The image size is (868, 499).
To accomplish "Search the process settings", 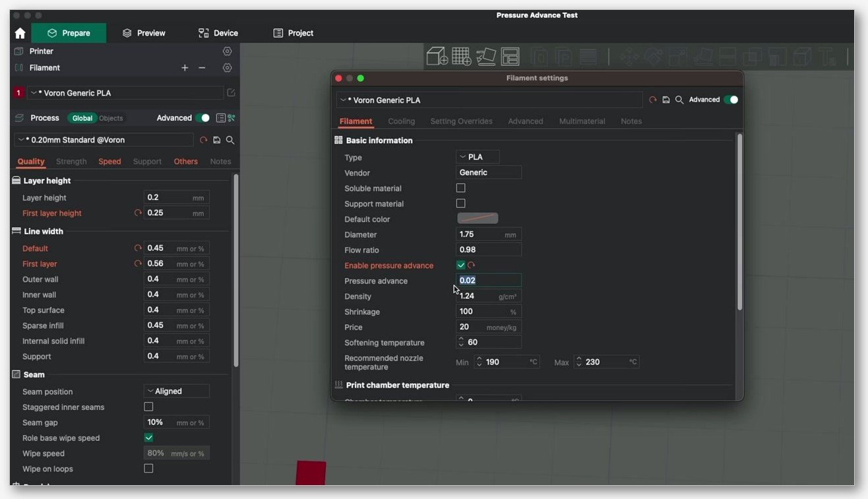I will coord(230,140).
